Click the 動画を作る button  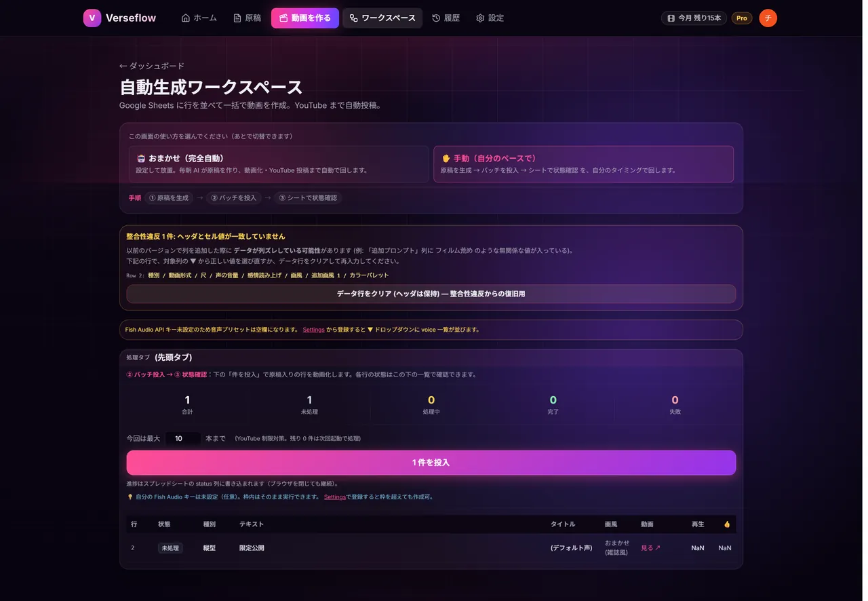304,18
